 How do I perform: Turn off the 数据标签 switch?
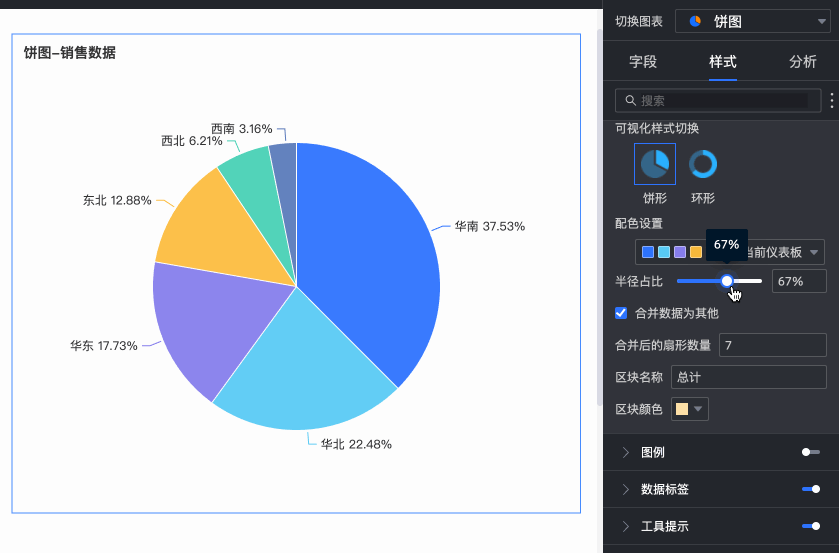pyautogui.click(x=810, y=489)
